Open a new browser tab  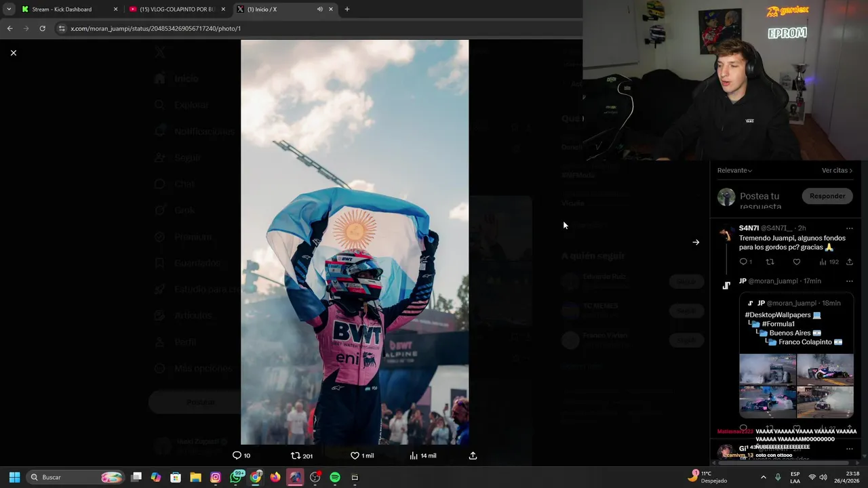click(347, 9)
